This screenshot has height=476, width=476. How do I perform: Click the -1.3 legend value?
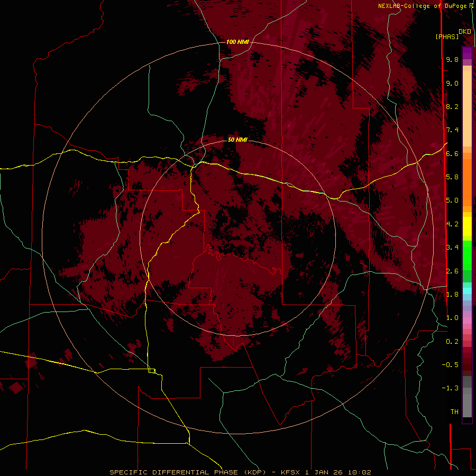pos(450,388)
